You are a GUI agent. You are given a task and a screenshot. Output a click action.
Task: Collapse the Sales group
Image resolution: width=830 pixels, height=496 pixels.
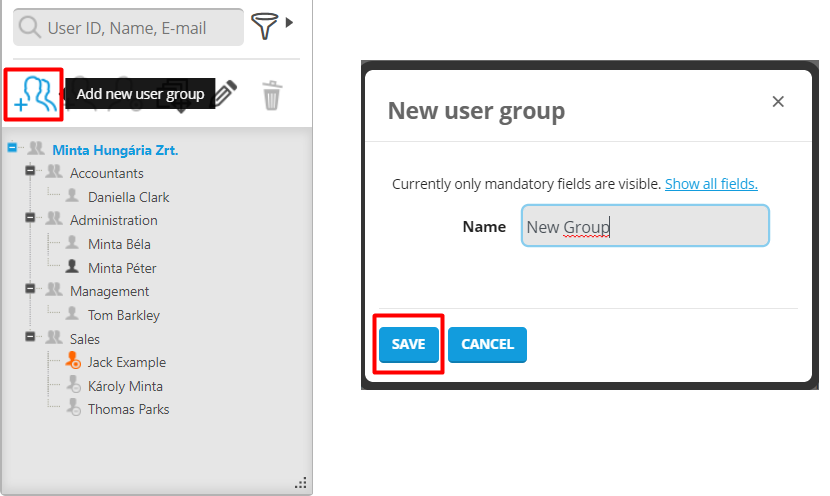coord(31,338)
